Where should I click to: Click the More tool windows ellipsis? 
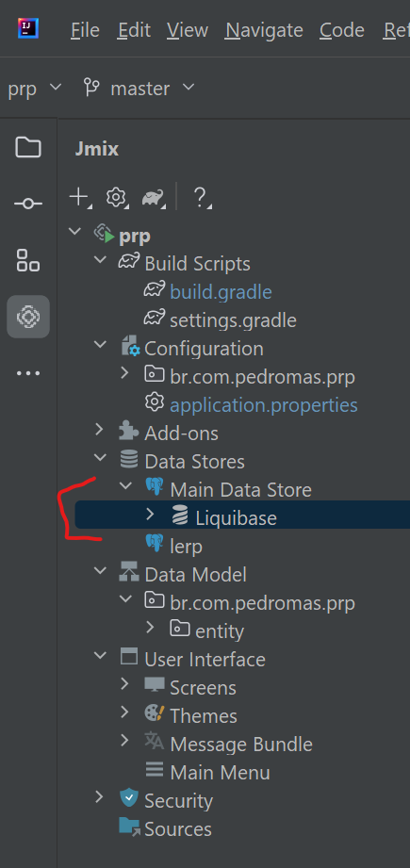tap(28, 373)
